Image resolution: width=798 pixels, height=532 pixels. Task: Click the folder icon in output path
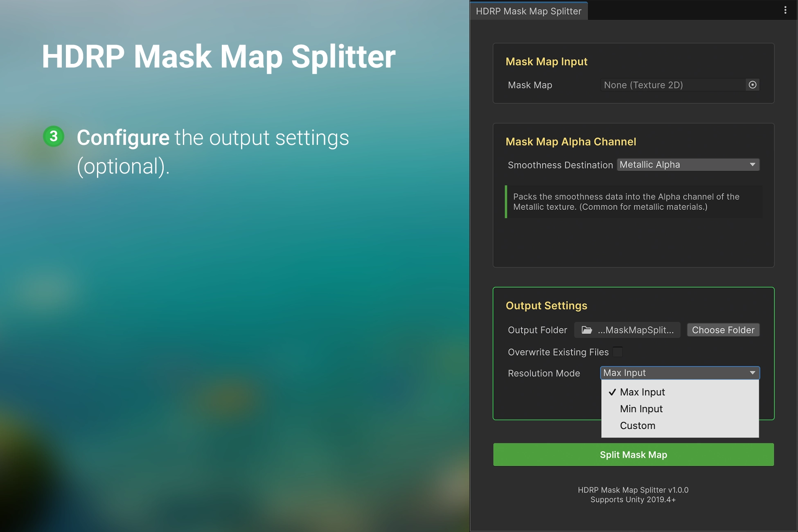(587, 330)
